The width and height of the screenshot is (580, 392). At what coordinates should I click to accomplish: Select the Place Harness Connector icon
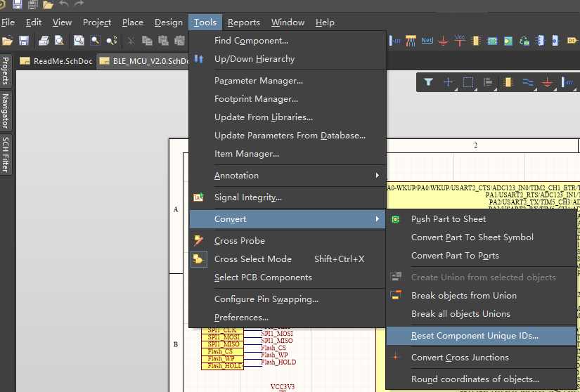coord(541,40)
